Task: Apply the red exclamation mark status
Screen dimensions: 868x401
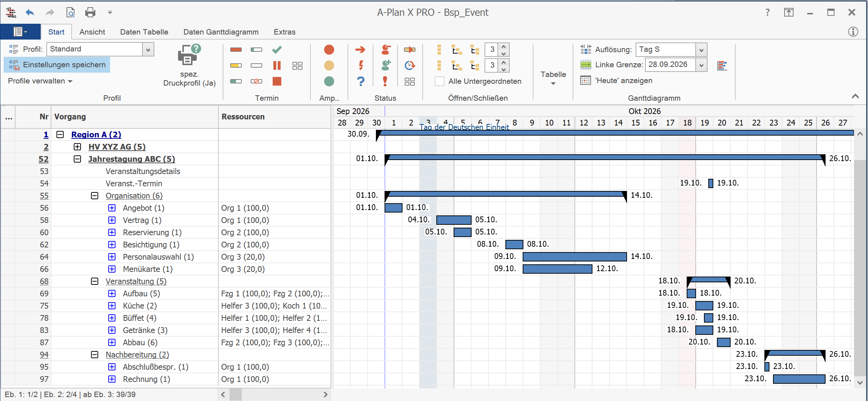Action: [385, 81]
